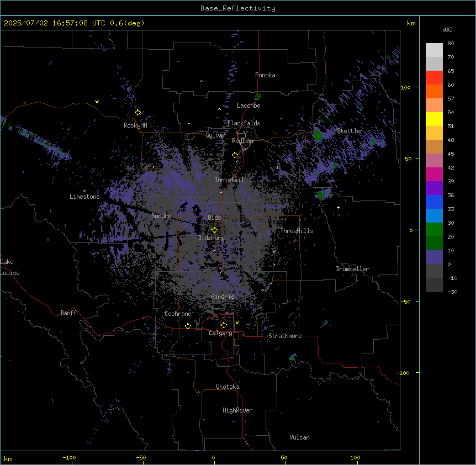Click the Limestone label
This screenshot has width=476, height=465.
click(x=84, y=197)
